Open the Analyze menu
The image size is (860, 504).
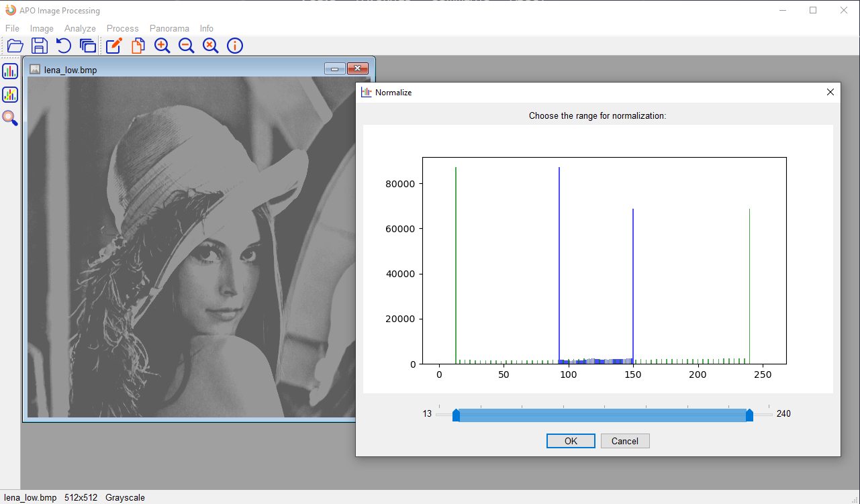(80, 28)
